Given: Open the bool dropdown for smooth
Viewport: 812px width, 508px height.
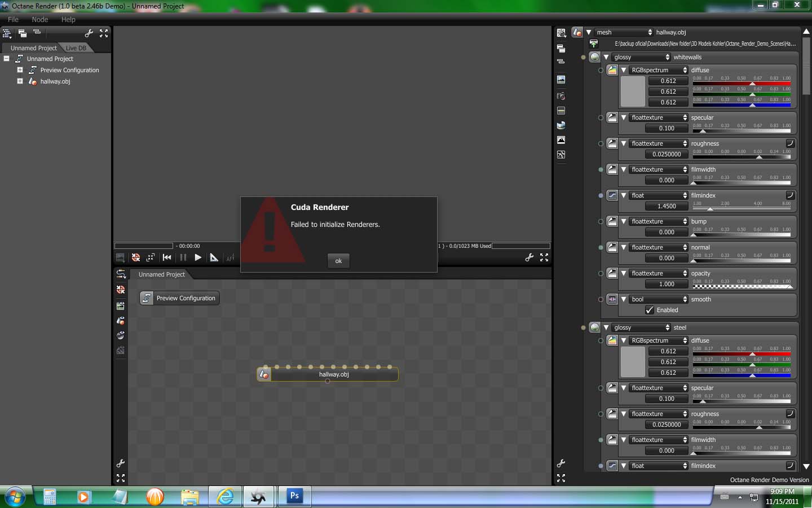Looking at the screenshot, I should click(x=659, y=299).
